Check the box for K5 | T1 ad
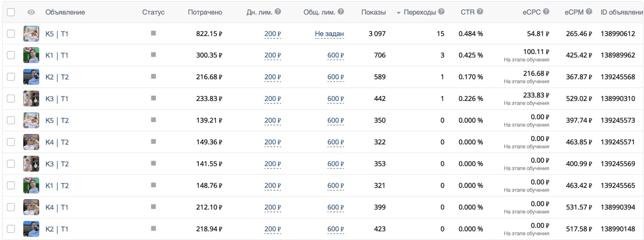The height and width of the screenshot is (240, 644). coord(11,34)
